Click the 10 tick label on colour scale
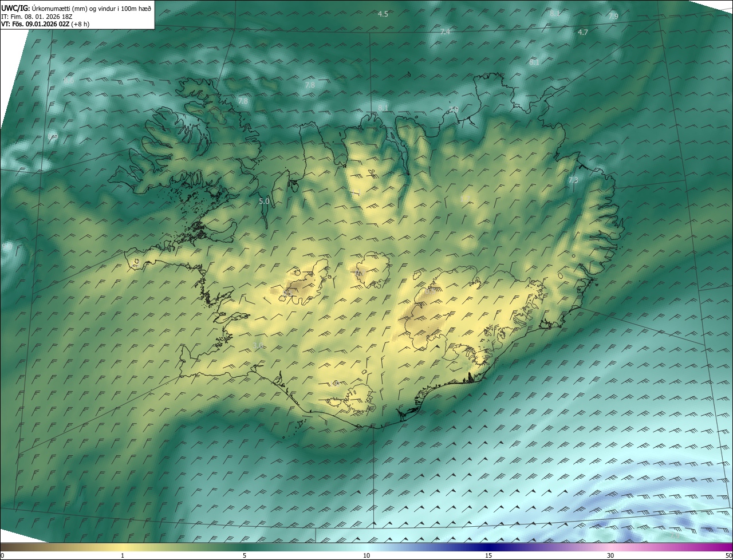The image size is (733, 560). (366, 555)
